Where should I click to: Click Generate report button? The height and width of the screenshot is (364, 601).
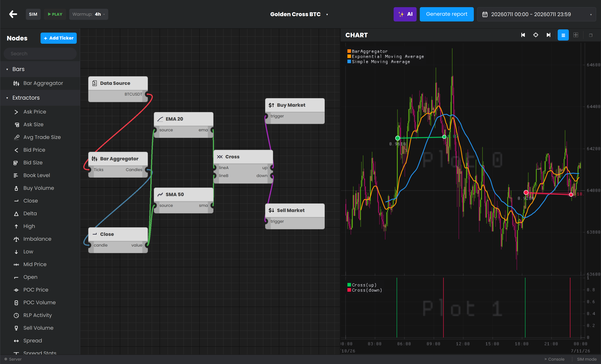[446, 14]
